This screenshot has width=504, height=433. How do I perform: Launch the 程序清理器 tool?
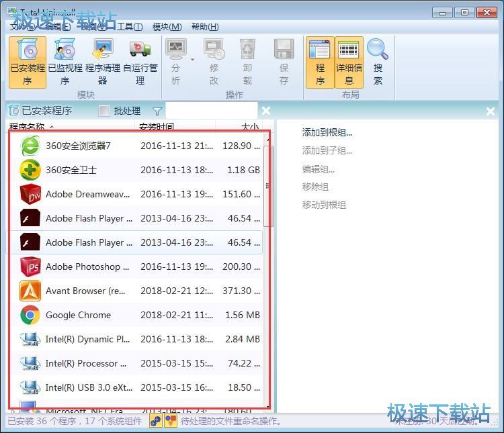103,62
